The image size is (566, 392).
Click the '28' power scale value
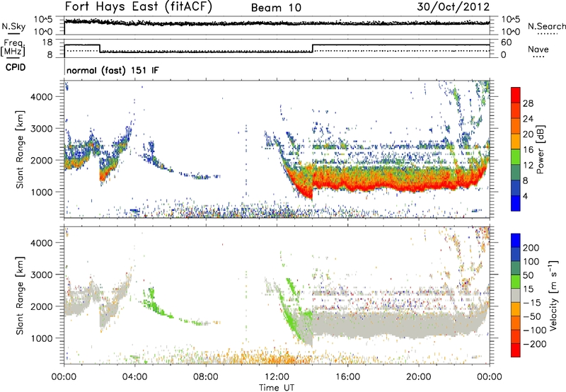coord(528,103)
